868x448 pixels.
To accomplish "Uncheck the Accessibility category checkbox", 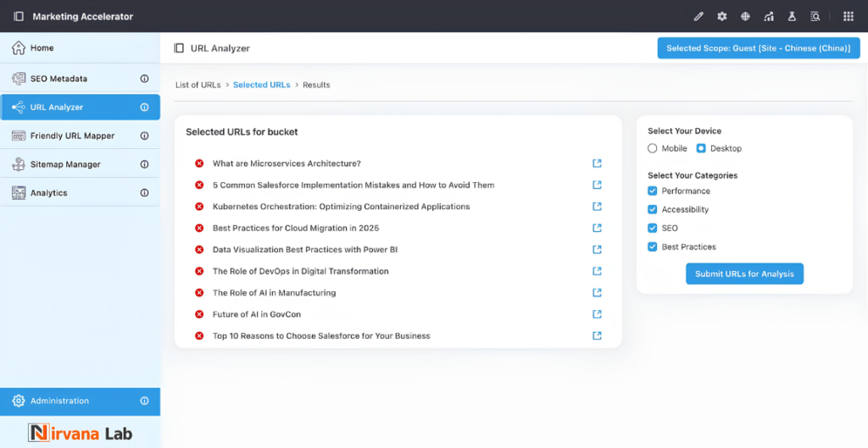I will [653, 210].
